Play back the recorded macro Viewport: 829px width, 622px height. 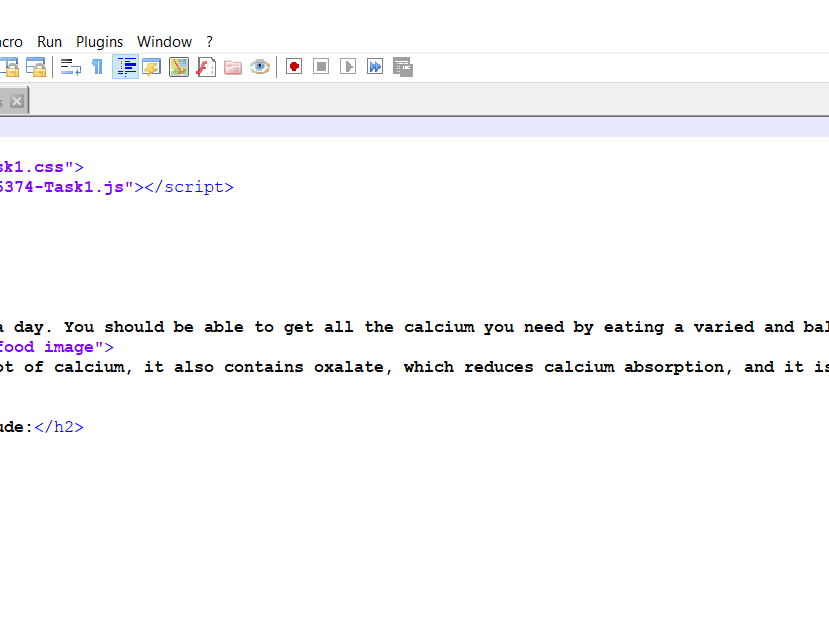click(348, 67)
